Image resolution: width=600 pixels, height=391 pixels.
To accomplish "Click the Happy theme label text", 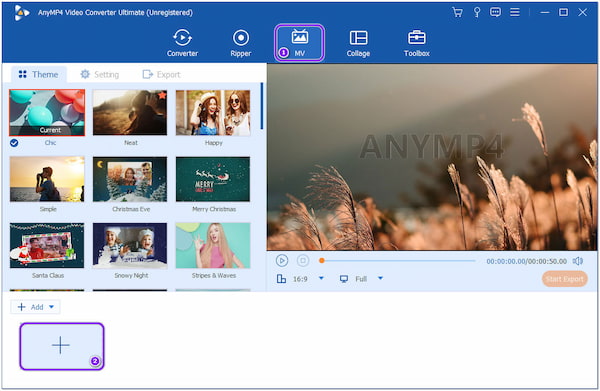I will pyautogui.click(x=214, y=143).
